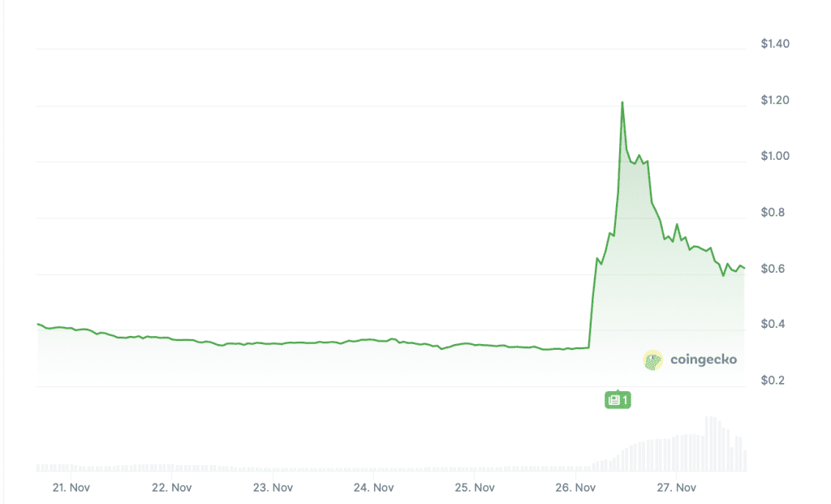This screenshot has height=504, width=831.
Task: Select the 21. Nov date label
Action: pos(70,488)
